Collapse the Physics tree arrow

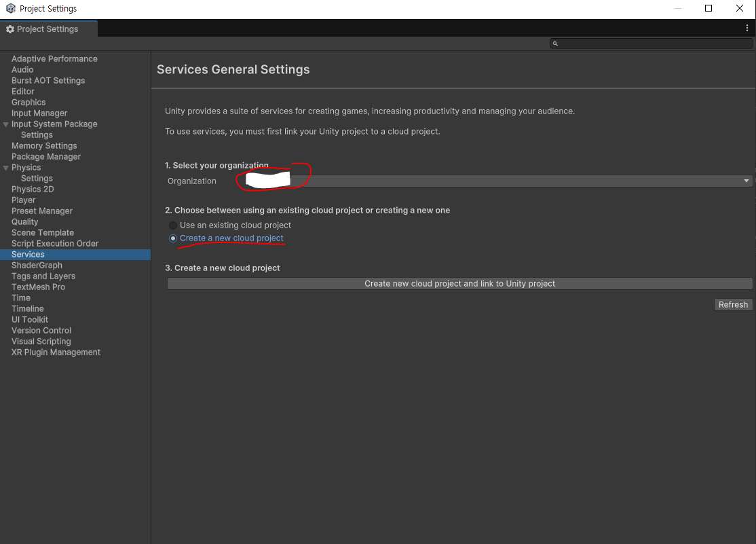click(x=6, y=168)
